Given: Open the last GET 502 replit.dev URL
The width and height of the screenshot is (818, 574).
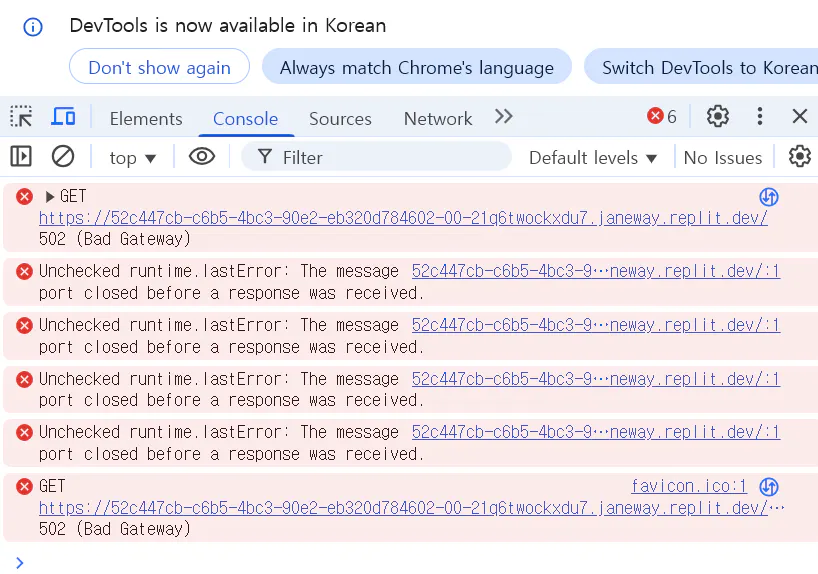Looking at the screenshot, I should coord(403,508).
